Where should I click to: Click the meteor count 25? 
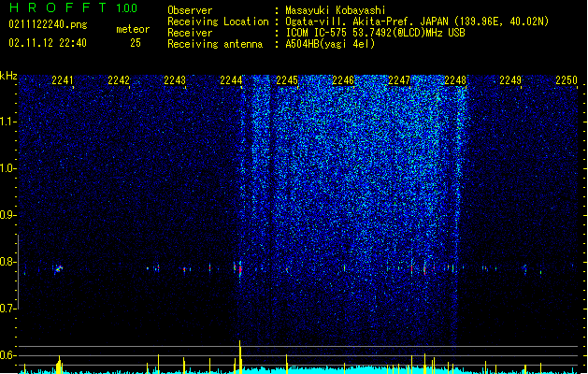[x=136, y=43]
